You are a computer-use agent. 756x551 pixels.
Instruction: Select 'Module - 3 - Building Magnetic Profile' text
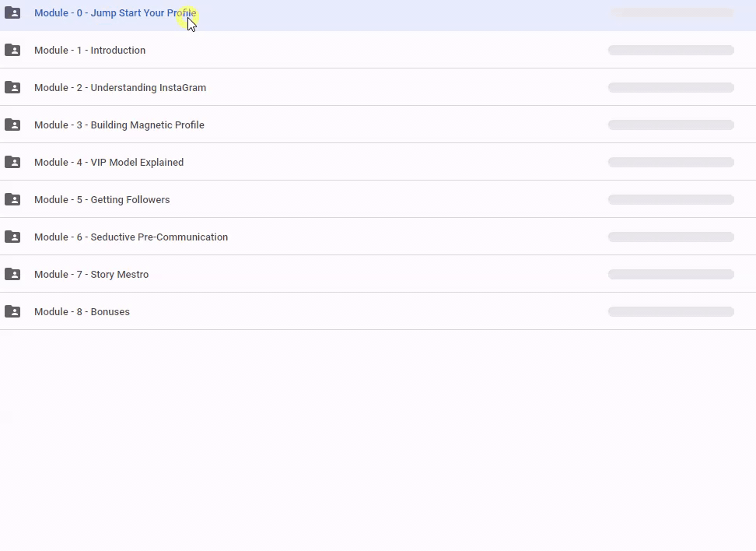pos(119,125)
